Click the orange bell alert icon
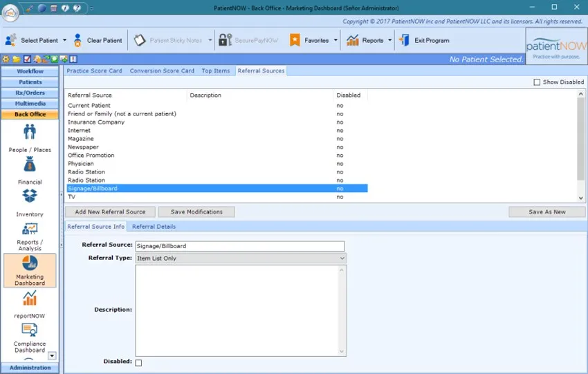Screen dimensions: 588x374 pos(37,59)
